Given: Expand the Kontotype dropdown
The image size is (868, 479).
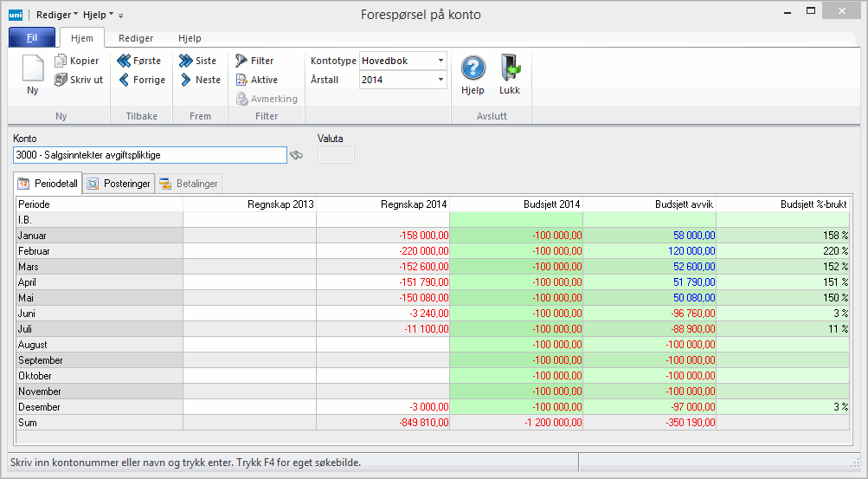Looking at the screenshot, I should [x=440, y=61].
